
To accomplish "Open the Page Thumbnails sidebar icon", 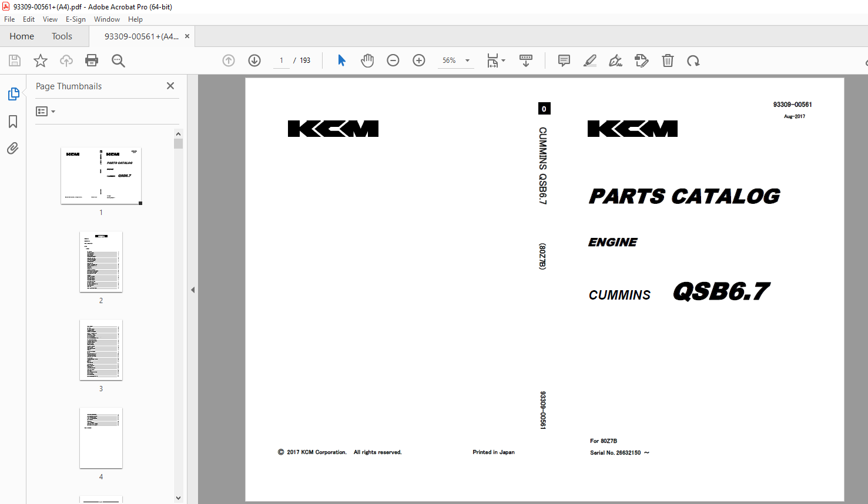I will click(x=13, y=94).
